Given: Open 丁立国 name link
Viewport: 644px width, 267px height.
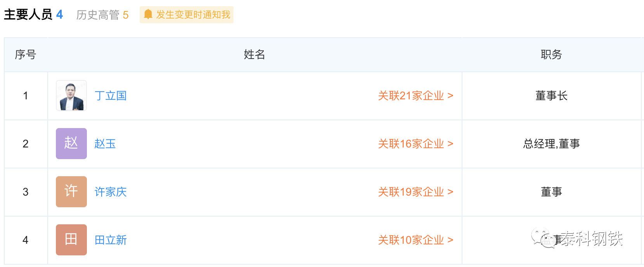Looking at the screenshot, I should tap(111, 96).
